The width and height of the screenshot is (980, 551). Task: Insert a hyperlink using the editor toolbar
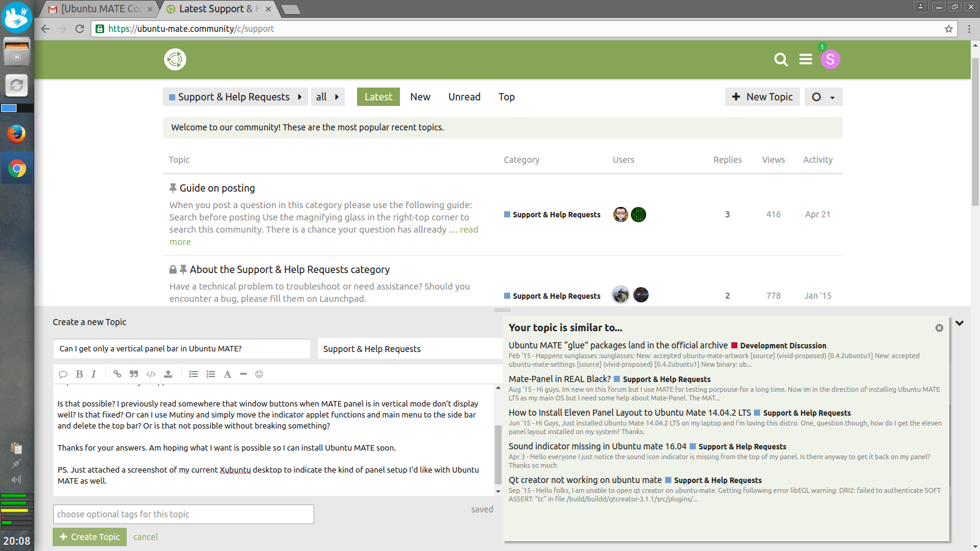pos(117,374)
